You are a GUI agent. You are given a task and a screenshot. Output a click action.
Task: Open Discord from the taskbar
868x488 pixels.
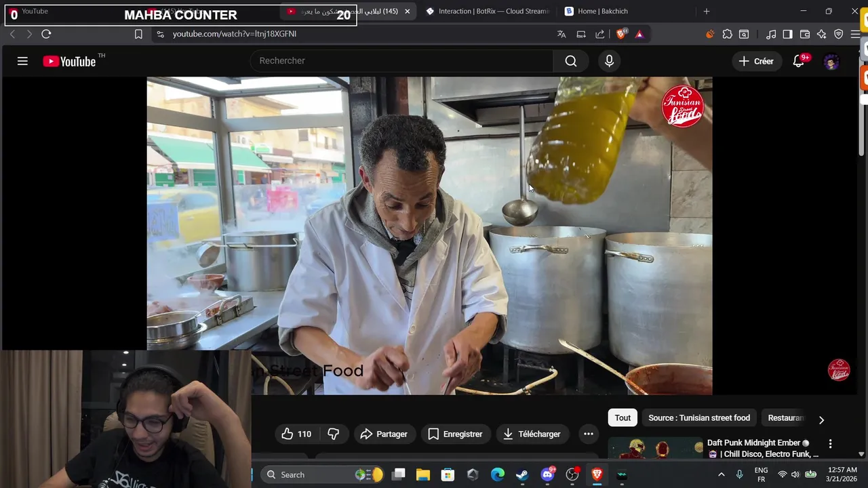click(x=547, y=474)
